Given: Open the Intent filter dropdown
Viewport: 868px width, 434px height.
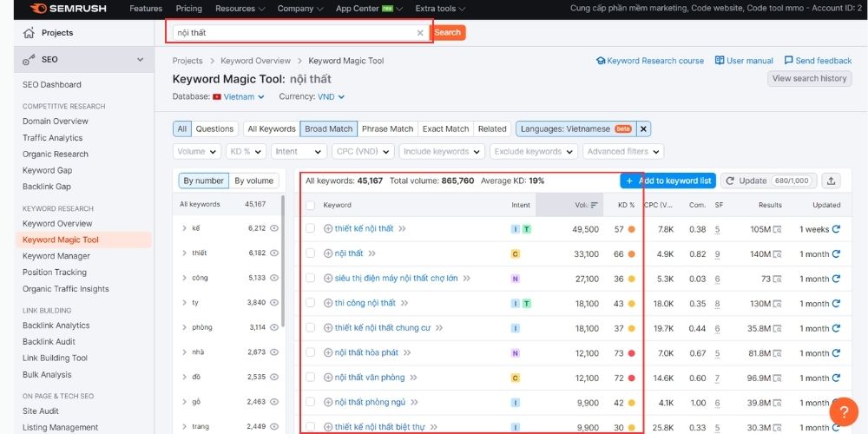Looking at the screenshot, I should pyautogui.click(x=299, y=152).
